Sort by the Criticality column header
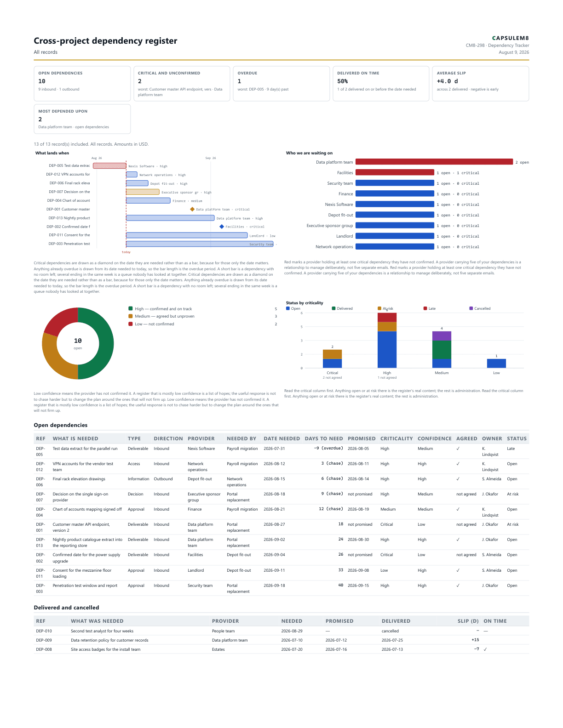Screen dimensions: 563x728 [x=396, y=438]
